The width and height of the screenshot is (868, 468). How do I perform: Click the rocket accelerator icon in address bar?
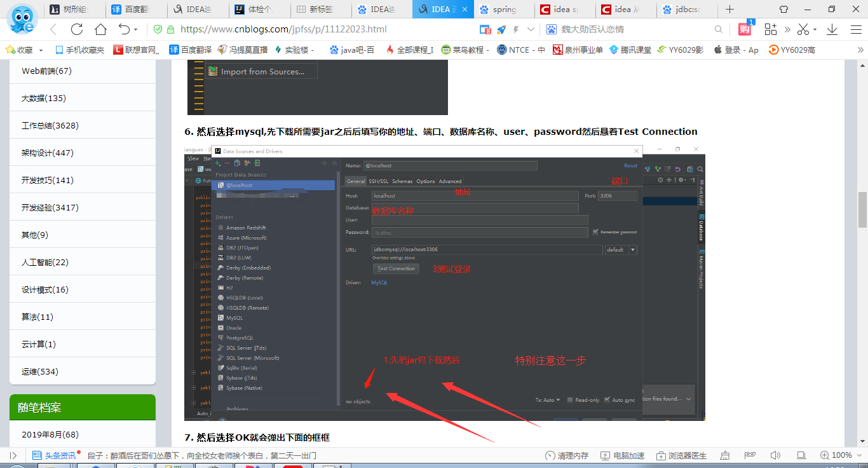(x=501, y=29)
